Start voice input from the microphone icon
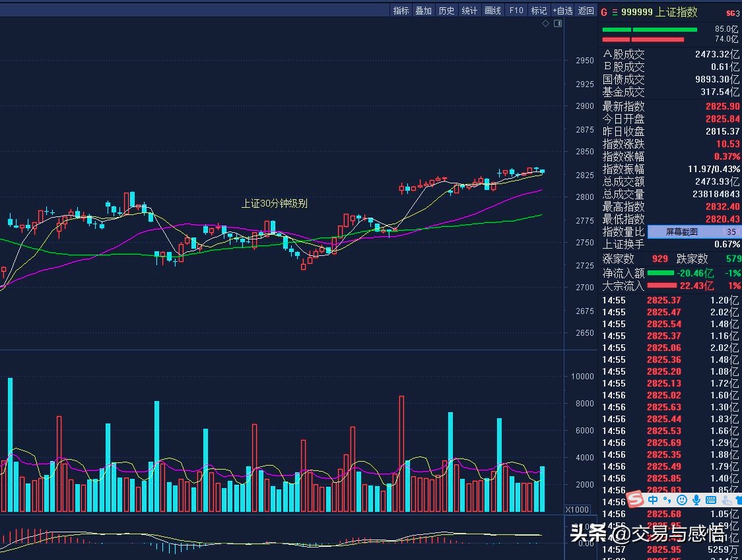 tap(696, 501)
